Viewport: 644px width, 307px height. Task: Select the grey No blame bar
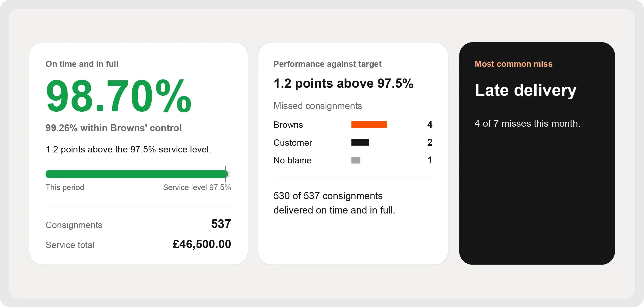tap(356, 160)
